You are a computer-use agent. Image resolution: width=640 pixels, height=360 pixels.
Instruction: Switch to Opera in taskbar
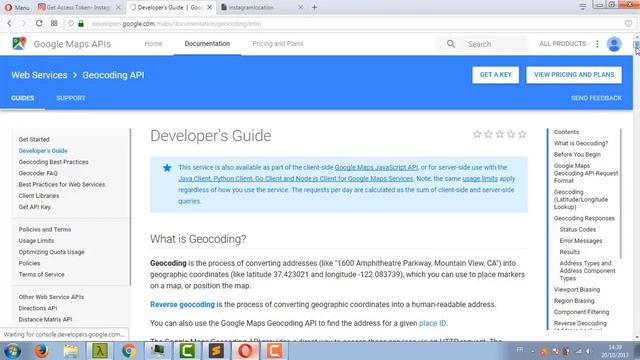coord(245,351)
